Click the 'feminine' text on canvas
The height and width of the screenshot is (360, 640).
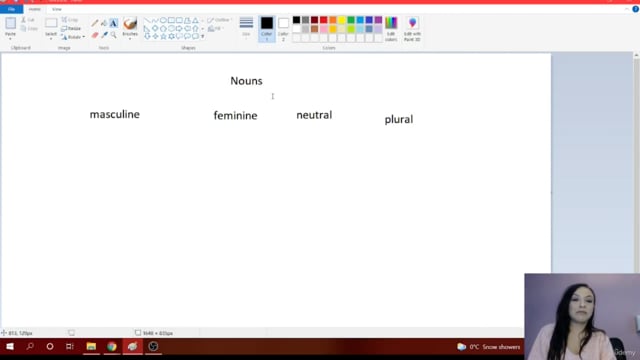(x=236, y=116)
